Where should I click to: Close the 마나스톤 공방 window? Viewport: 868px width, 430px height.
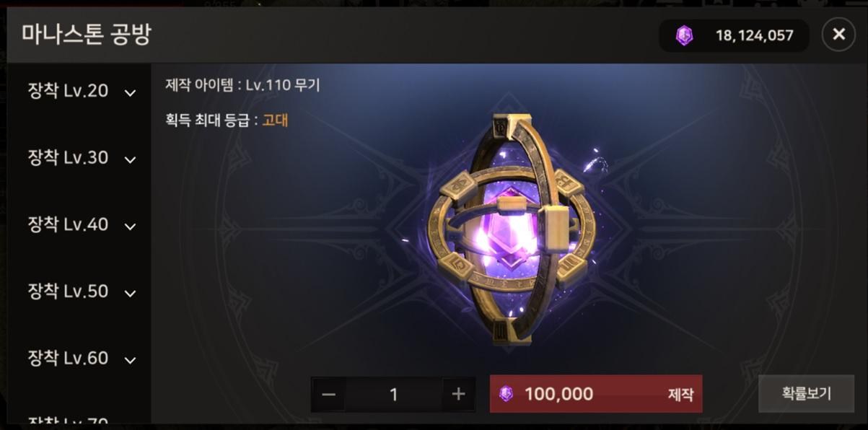pos(838,35)
